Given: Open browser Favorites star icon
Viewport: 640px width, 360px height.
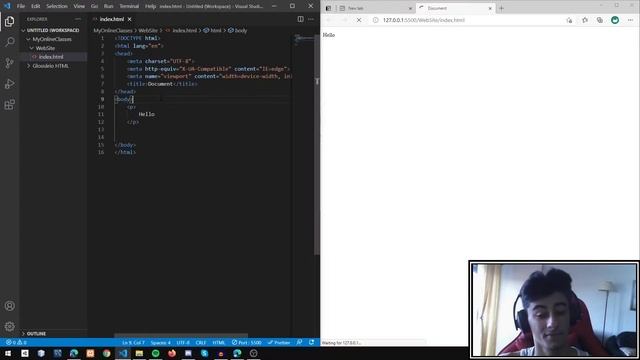Looking at the screenshot, I should (x=584, y=20).
